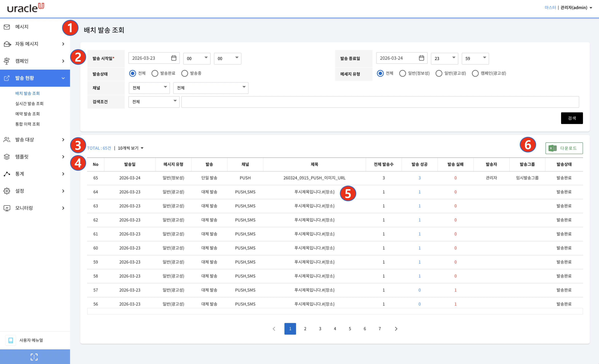Go to page 3 in pagination
The image size is (599, 364).
coord(320,329)
